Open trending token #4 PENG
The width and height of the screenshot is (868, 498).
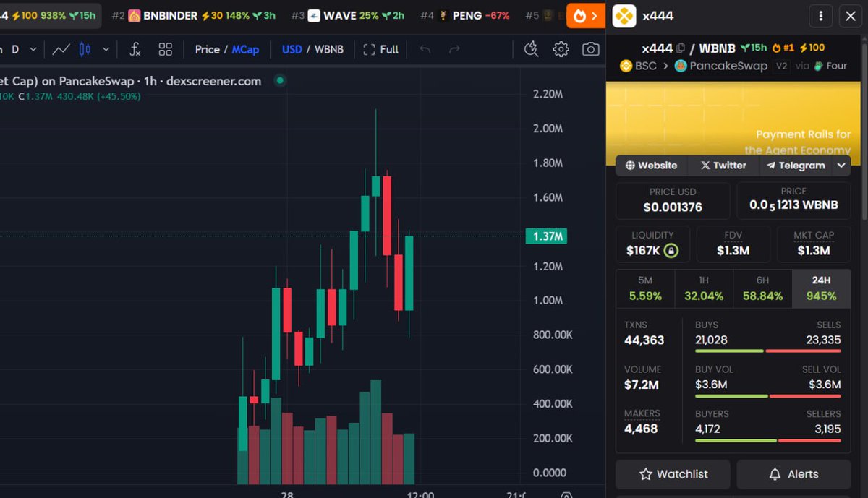pos(464,15)
